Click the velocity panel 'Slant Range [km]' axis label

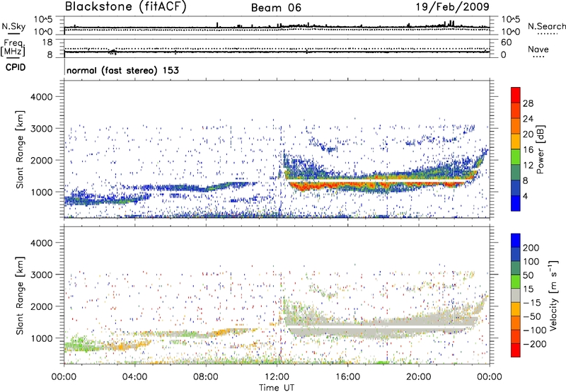point(20,296)
